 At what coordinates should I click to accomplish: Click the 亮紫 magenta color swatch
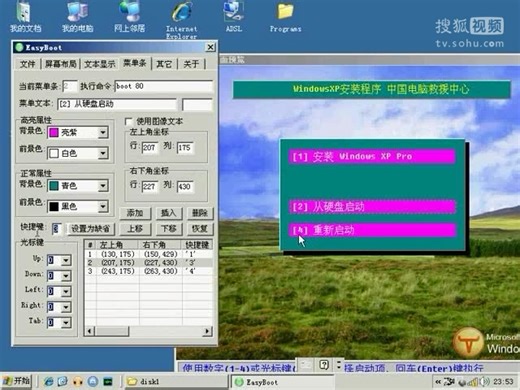[x=54, y=133]
